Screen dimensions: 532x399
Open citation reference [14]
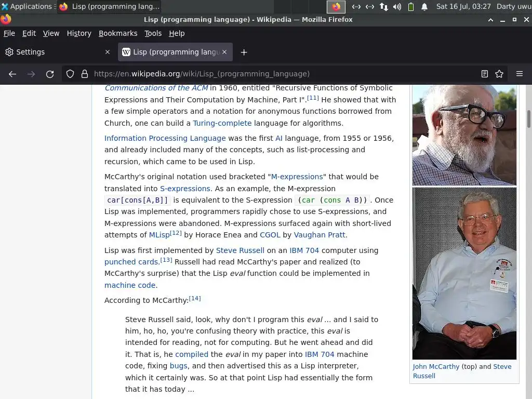[195, 298]
